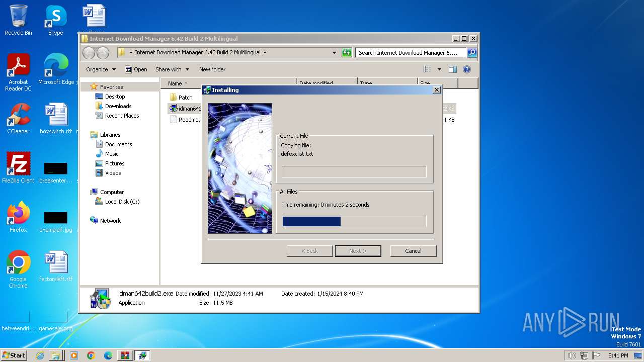Click Open in the Explorer toolbar
This screenshot has width=644, height=362.
(x=136, y=69)
